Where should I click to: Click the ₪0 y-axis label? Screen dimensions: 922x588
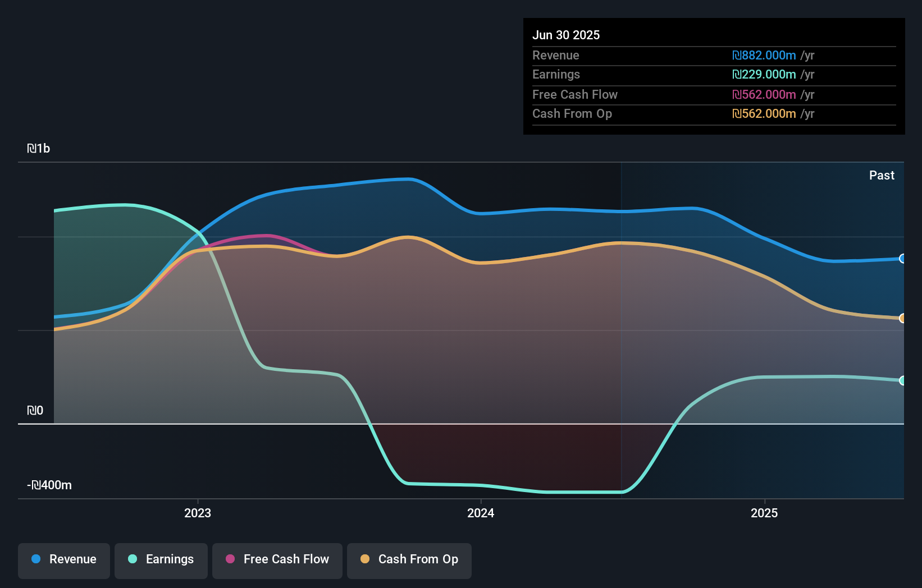coord(35,410)
